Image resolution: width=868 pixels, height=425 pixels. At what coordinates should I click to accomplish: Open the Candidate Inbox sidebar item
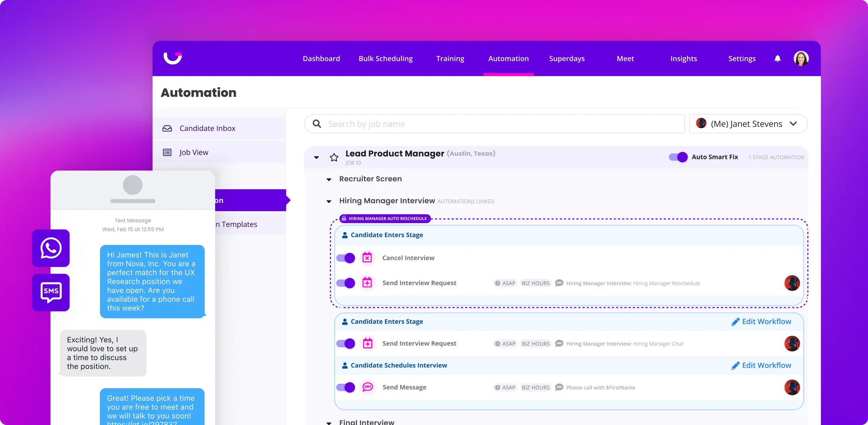point(207,128)
